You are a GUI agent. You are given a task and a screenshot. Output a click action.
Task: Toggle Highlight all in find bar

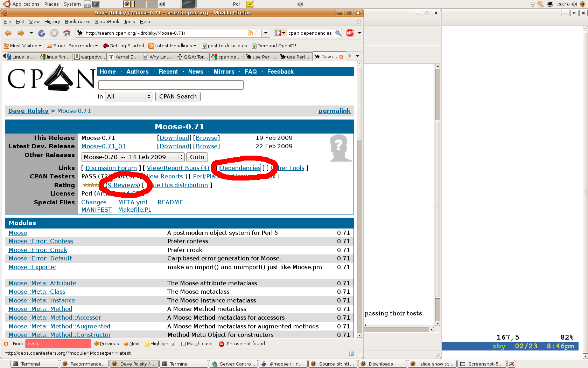click(x=160, y=344)
